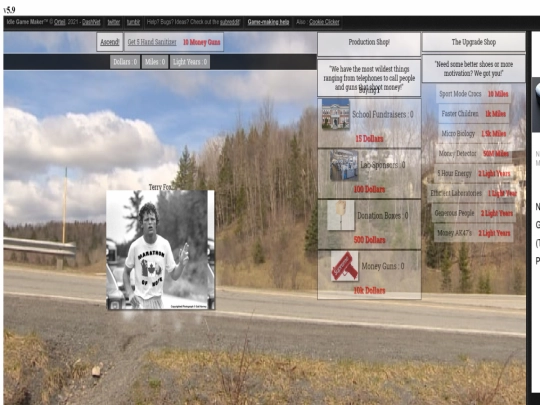Viewport: 540px width, 405px height.
Task: Click the 10k Dollars price
Action: pos(369,291)
